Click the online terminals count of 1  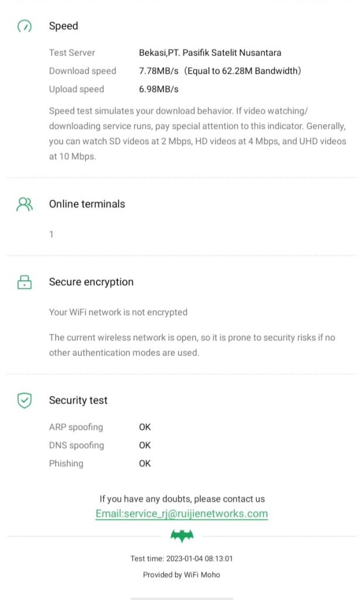point(51,234)
